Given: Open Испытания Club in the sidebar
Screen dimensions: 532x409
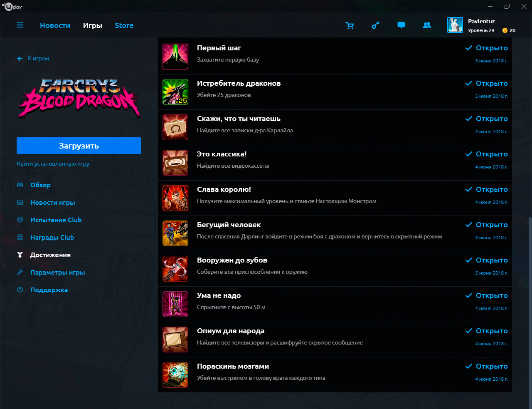Looking at the screenshot, I should (56, 220).
